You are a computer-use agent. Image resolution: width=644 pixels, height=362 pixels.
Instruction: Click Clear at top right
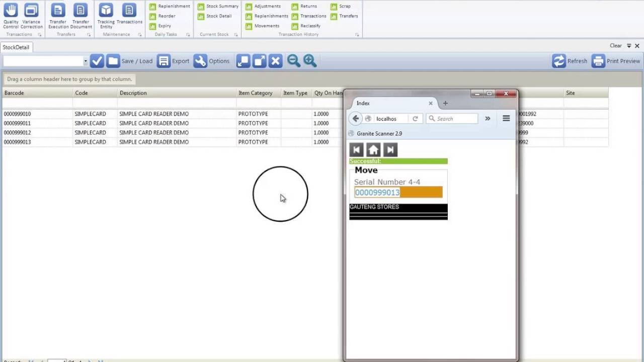pyautogui.click(x=616, y=46)
